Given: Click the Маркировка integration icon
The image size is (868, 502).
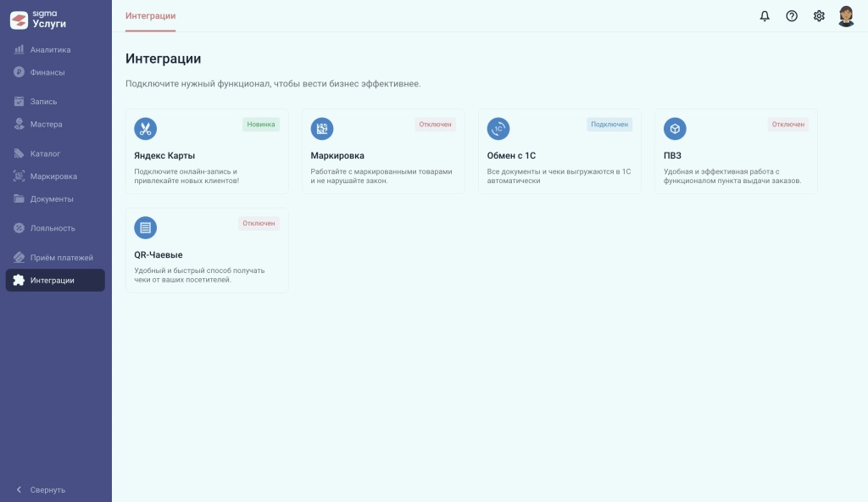Looking at the screenshot, I should click(x=322, y=129).
